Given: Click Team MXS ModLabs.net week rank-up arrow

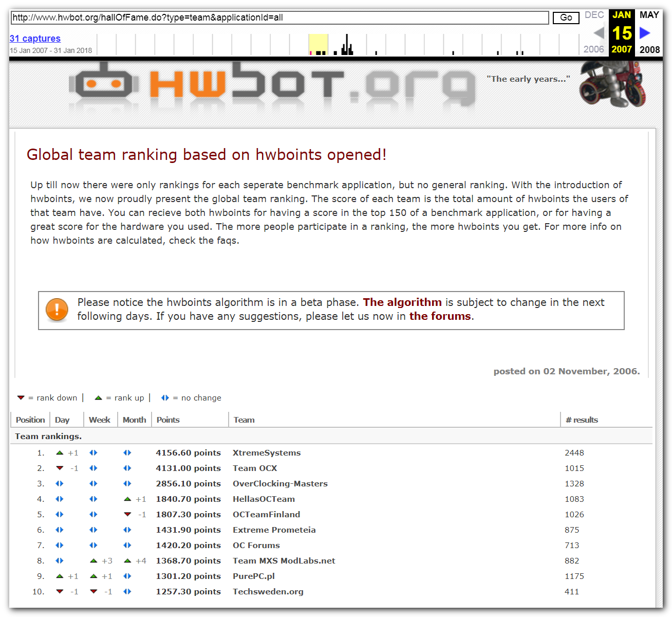Looking at the screenshot, I should (94, 561).
